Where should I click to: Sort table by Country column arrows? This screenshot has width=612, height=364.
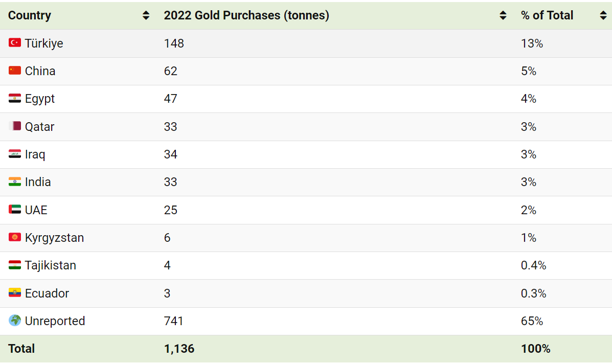[146, 15]
